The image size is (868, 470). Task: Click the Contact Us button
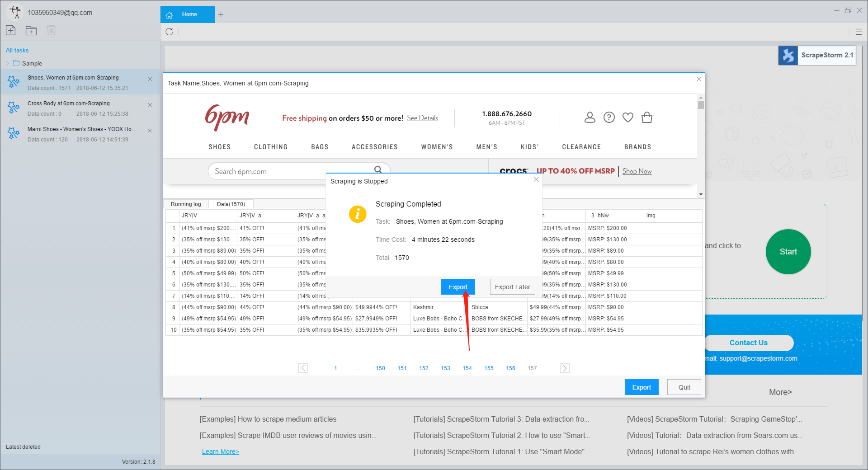(x=748, y=343)
